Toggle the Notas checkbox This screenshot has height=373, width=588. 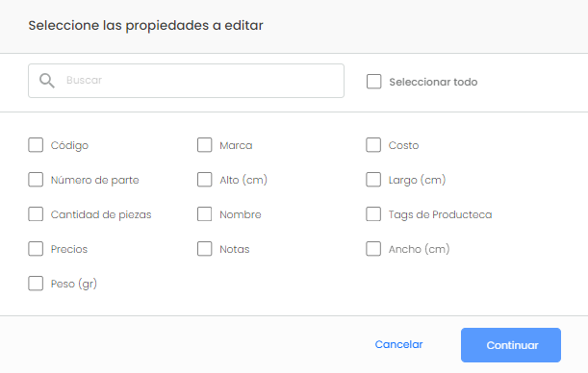[204, 249]
